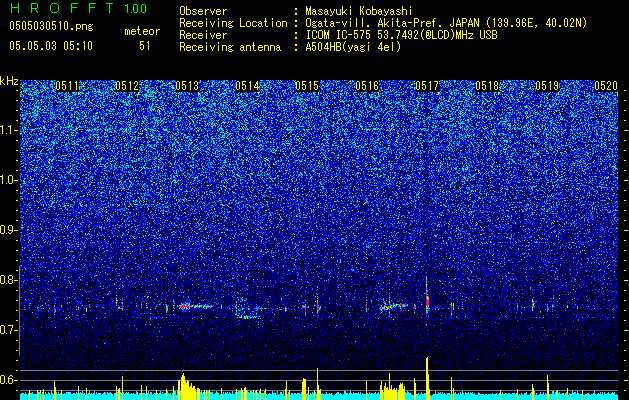Viewport: 629px width, 400px height.
Task: Click the 0517 time marker
Action: coord(427,86)
